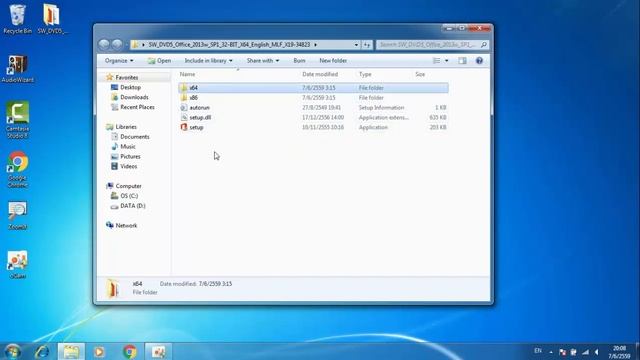Expand the address bar history dropdown
Screen dimensions: 640x360
click(x=356, y=44)
